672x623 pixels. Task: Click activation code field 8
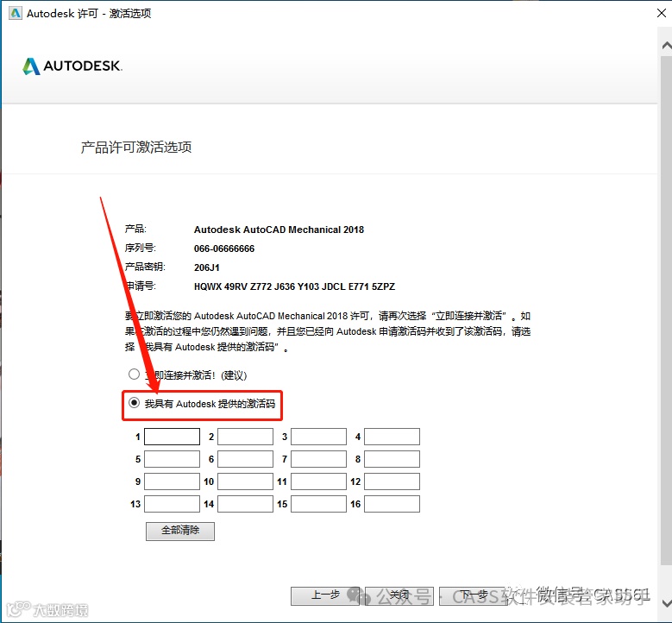click(392, 459)
